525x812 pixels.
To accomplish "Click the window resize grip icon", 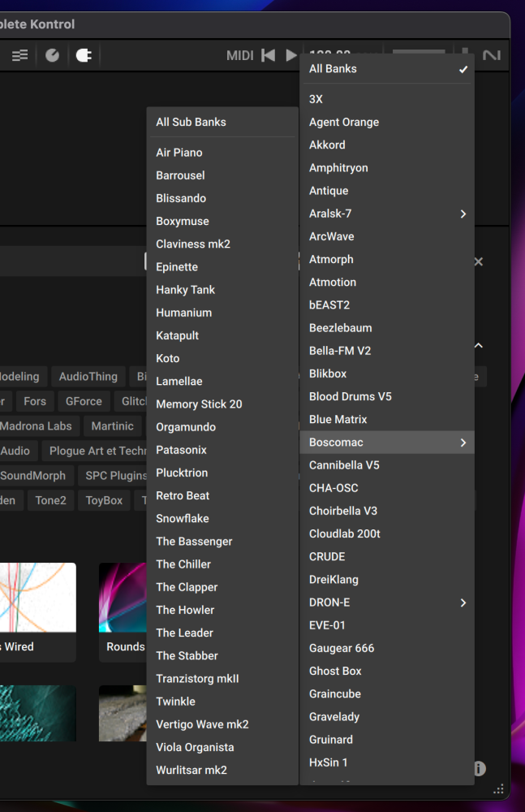I will 498,790.
